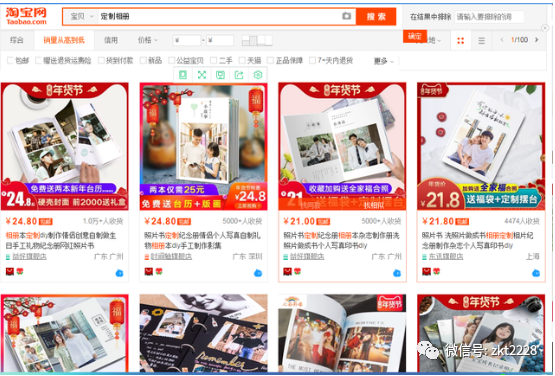Click heart badge icon on Shenzhen listing
Viewport: 555px width, 376px height.
coord(159,272)
